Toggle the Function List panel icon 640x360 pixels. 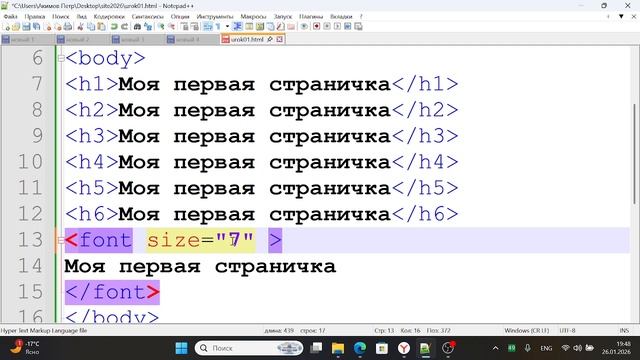pyautogui.click(x=280, y=27)
